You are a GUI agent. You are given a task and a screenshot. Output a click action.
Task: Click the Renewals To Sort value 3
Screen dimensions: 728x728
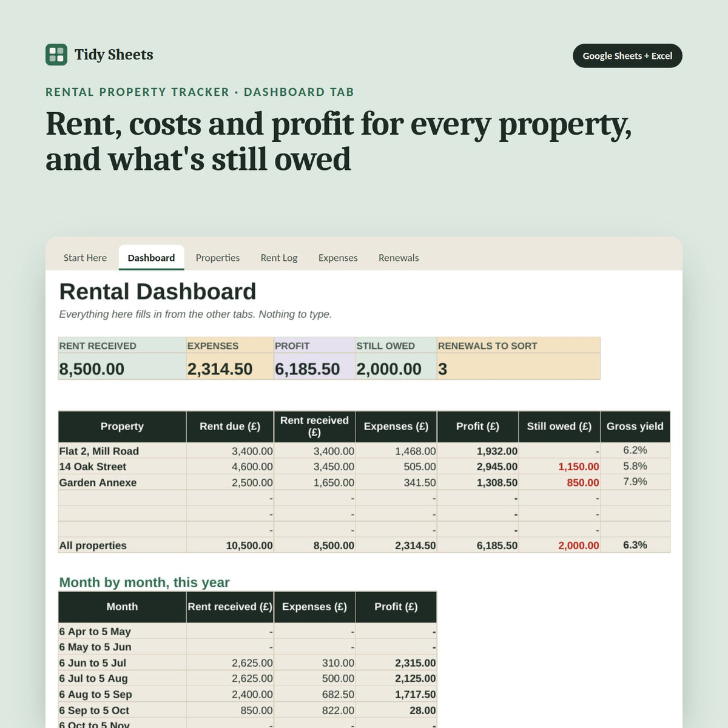[x=443, y=369]
